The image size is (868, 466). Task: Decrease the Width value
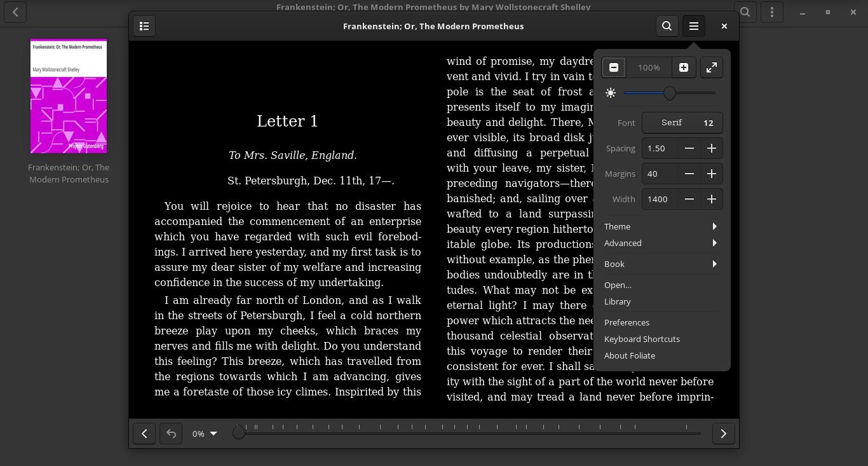[689, 199]
